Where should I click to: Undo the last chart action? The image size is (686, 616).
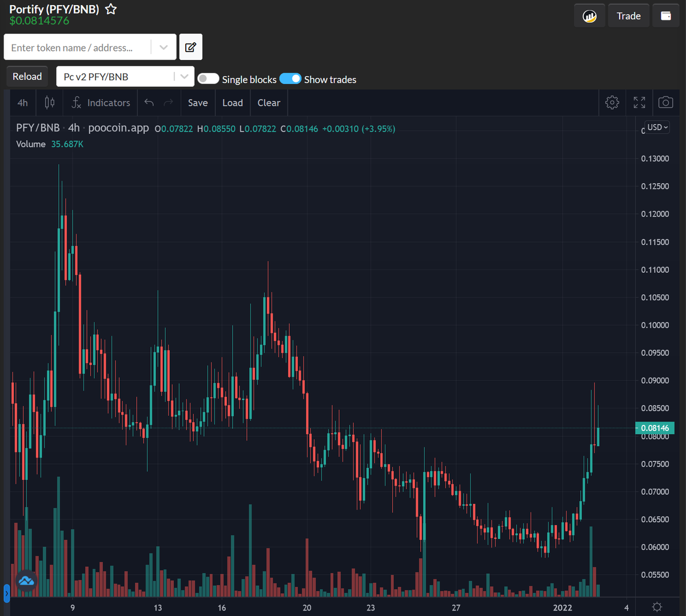tap(149, 103)
